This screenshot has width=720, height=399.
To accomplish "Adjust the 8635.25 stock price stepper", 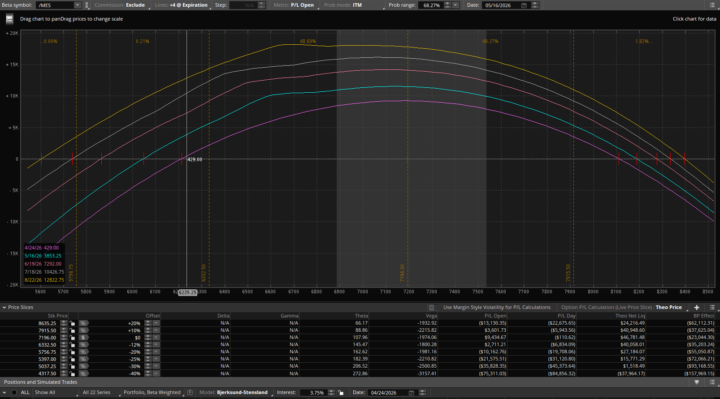I will click(64, 323).
